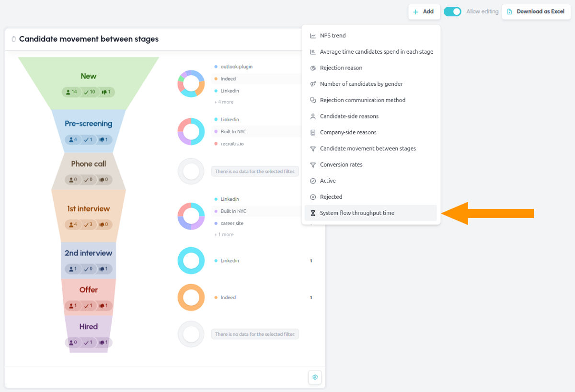Select NPS trend from the menu
Image resolution: width=575 pixels, height=392 pixels.
(371, 35)
